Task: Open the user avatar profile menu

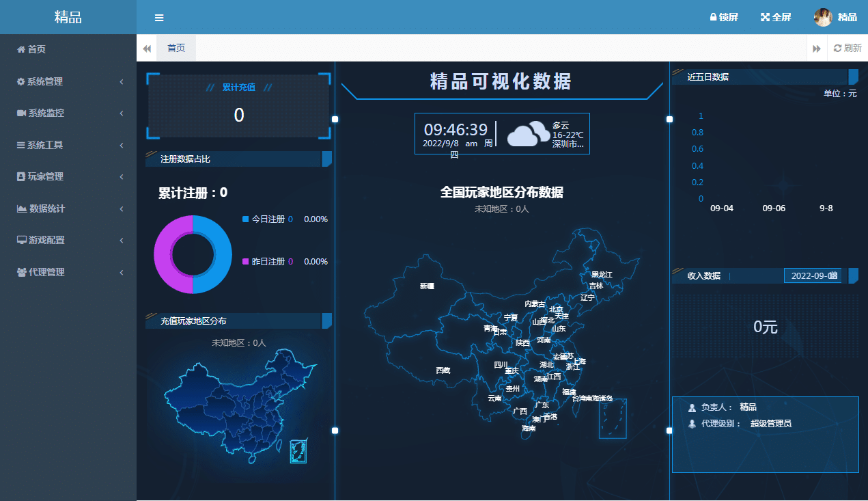Action: tap(823, 17)
